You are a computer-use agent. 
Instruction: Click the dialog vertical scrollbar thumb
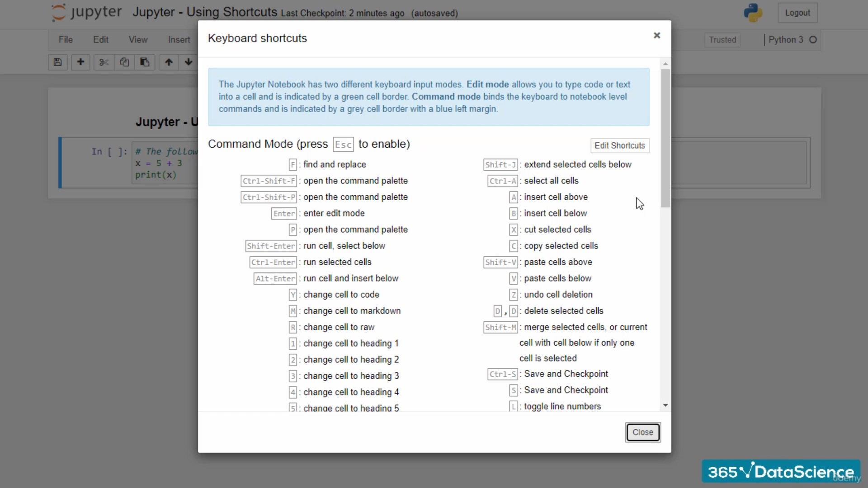[665, 138]
